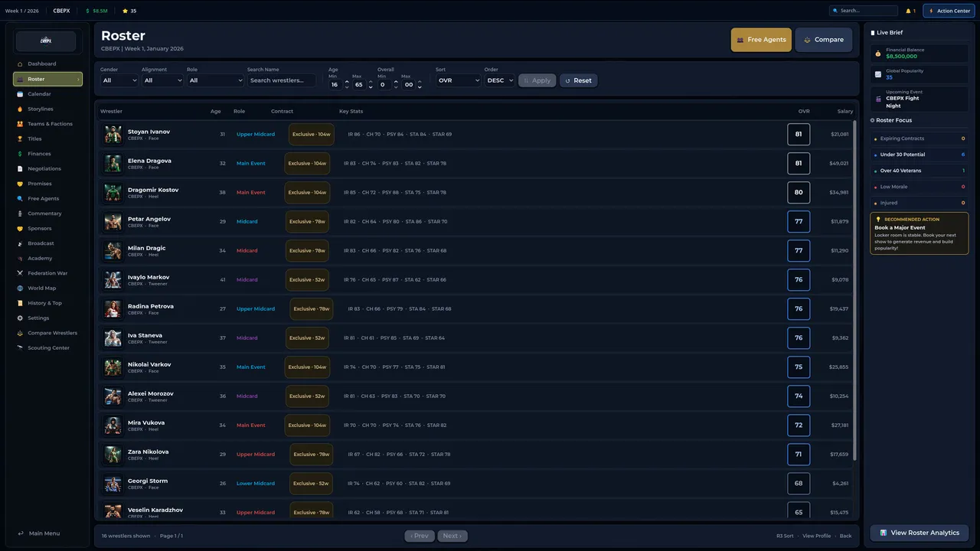Go to Free Agents in sidebar
Screen dimensions: 980x551
(47, 198)
